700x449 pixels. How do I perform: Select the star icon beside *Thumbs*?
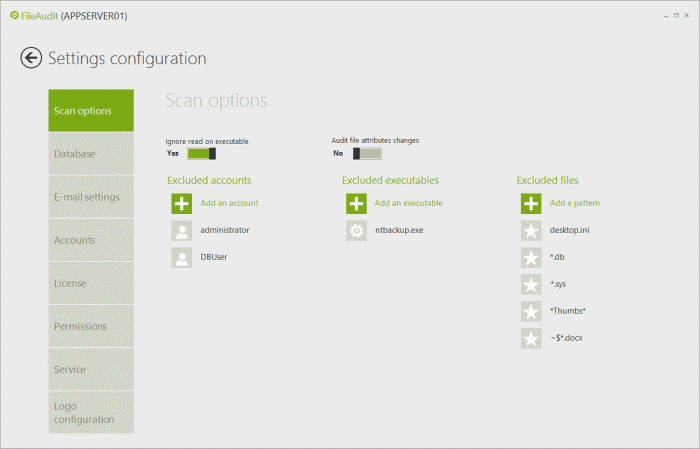(x=531, y=312)
